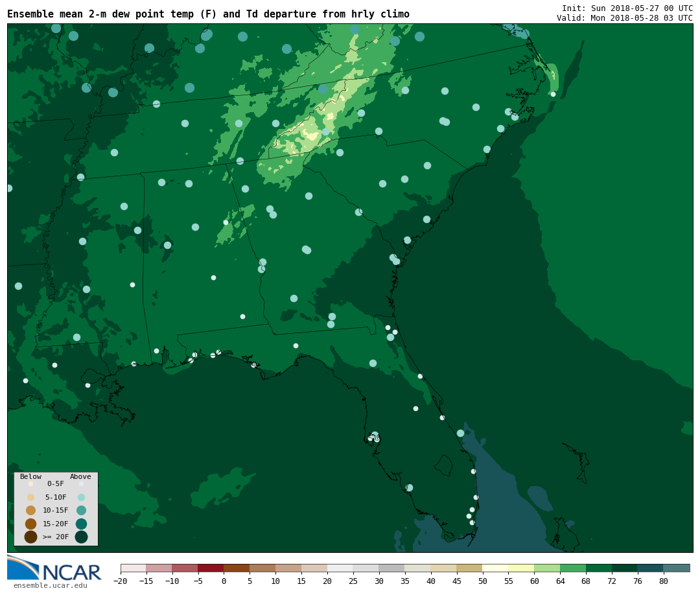700x593 pixels.
Task: Select the Init: Sun 2018-05-27 00 UTC text
Action: click(627, 8)
